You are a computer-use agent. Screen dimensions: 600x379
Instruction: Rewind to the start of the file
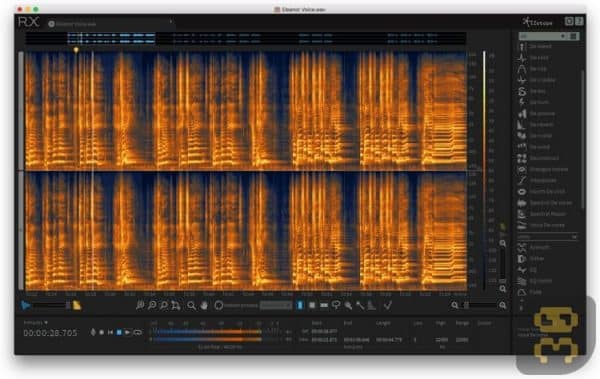[x=110, y=333]
